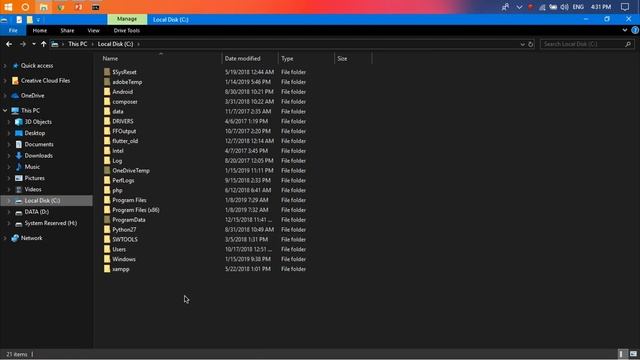Select the Android folder icon
Image resolution: width=640 pixels, height=360 pixels.
click(107, 92)
